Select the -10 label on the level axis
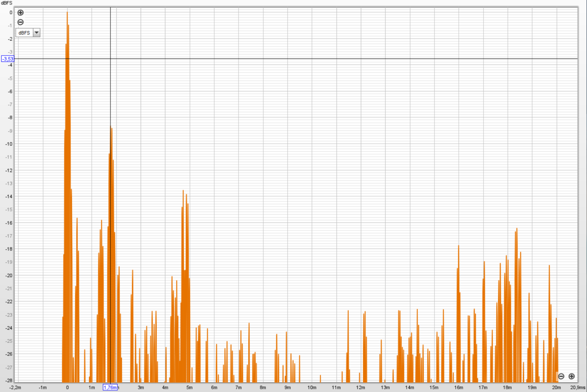Viewport: 587px width, 392px height. click(x=9, y=144)
